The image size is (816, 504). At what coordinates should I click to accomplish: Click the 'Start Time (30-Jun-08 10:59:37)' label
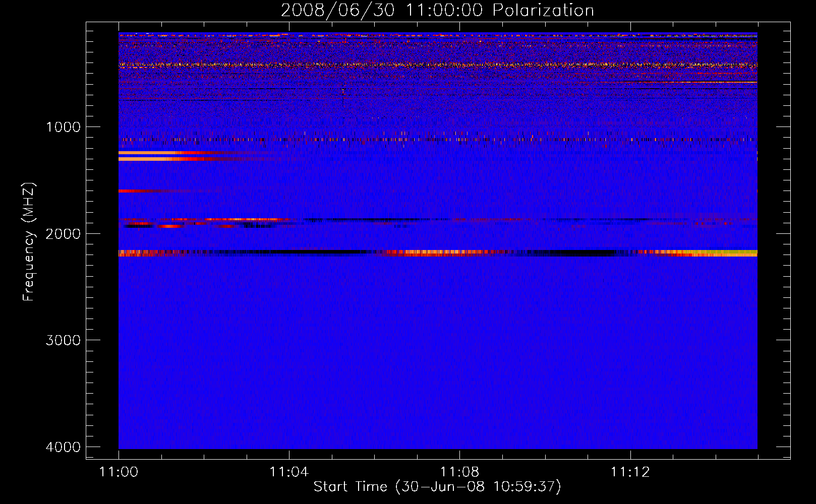[x=437, y=487]
